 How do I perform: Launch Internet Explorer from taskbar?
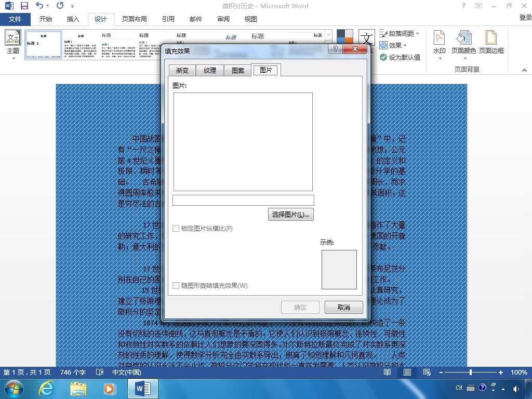click(46, 389)
